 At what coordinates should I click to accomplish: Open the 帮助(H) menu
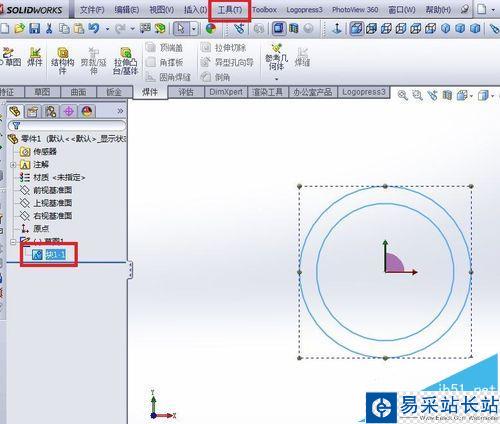(x=438, y=10)
